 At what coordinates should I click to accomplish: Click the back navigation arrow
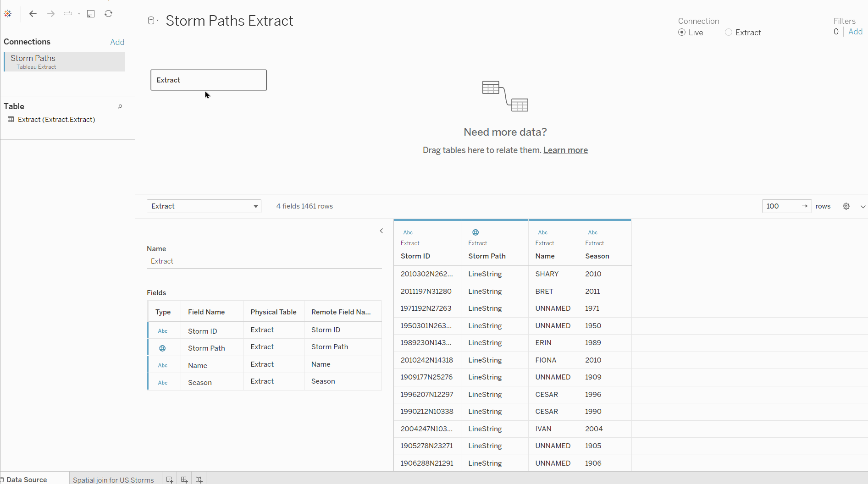coord(33,14)
